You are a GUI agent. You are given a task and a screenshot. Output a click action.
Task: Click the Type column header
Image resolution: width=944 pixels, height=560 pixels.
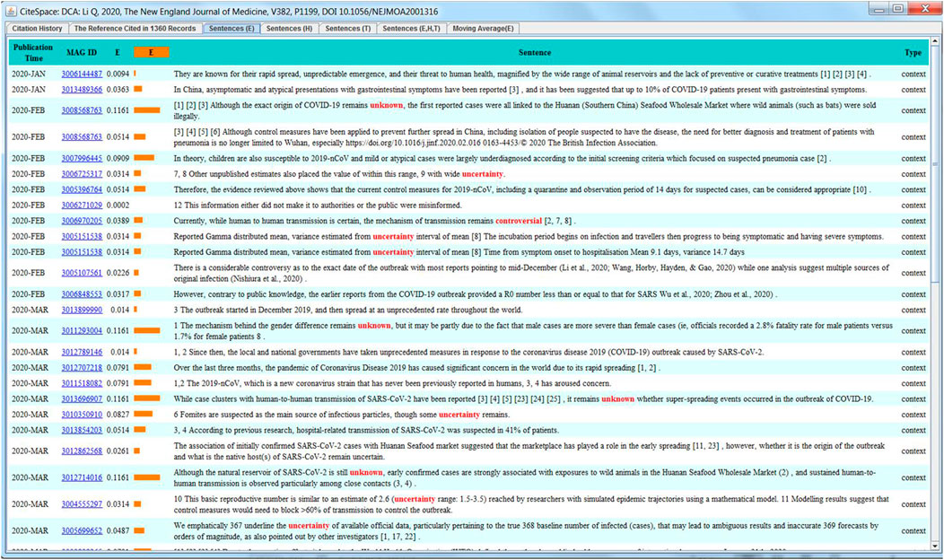913,52
